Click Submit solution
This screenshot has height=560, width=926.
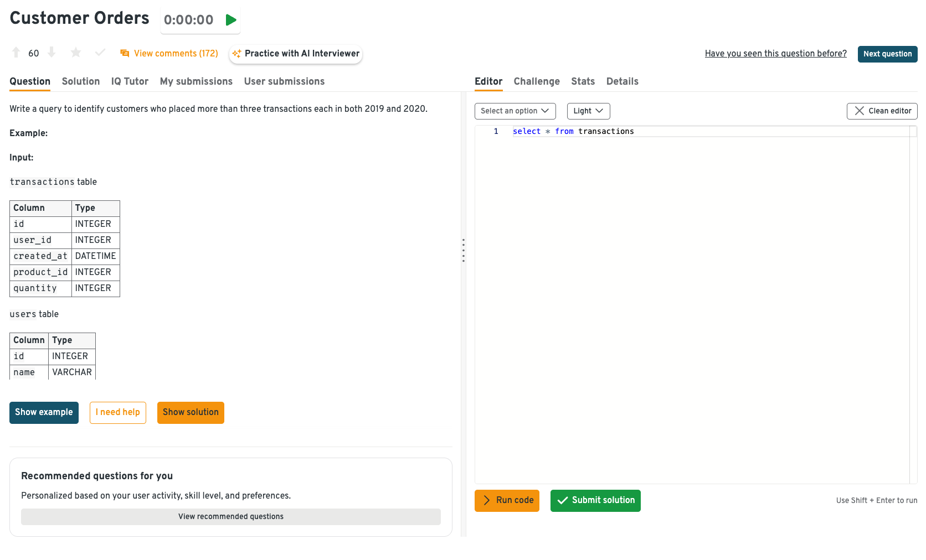[595, 501]
